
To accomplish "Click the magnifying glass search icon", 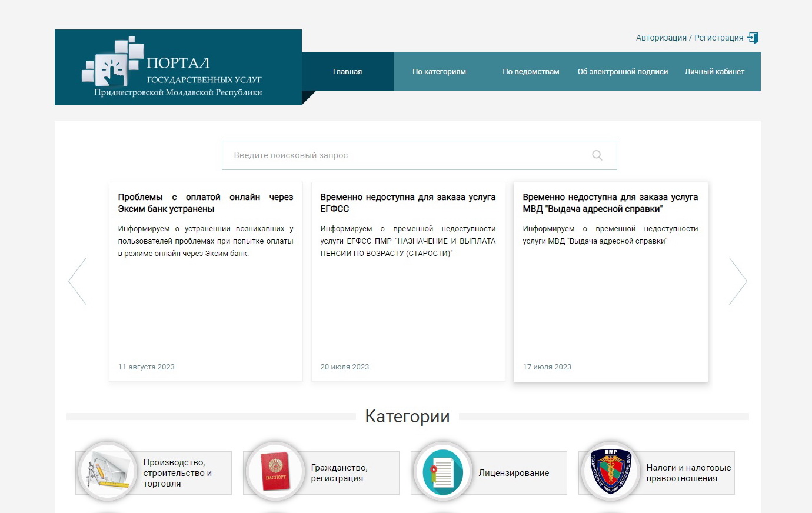I will click(597, 155).
